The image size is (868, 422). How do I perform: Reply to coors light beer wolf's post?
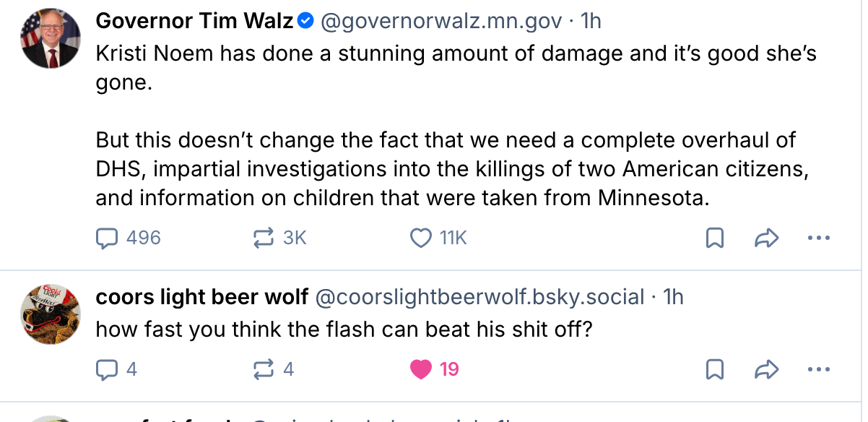click(108, 369)
